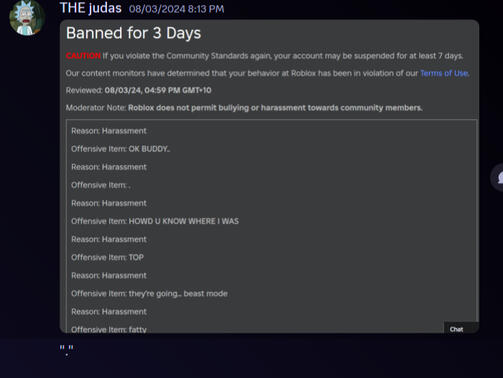Click the partial chat bubble icon at right edge
The image size is (503, 378).
[x=498, y=178]
